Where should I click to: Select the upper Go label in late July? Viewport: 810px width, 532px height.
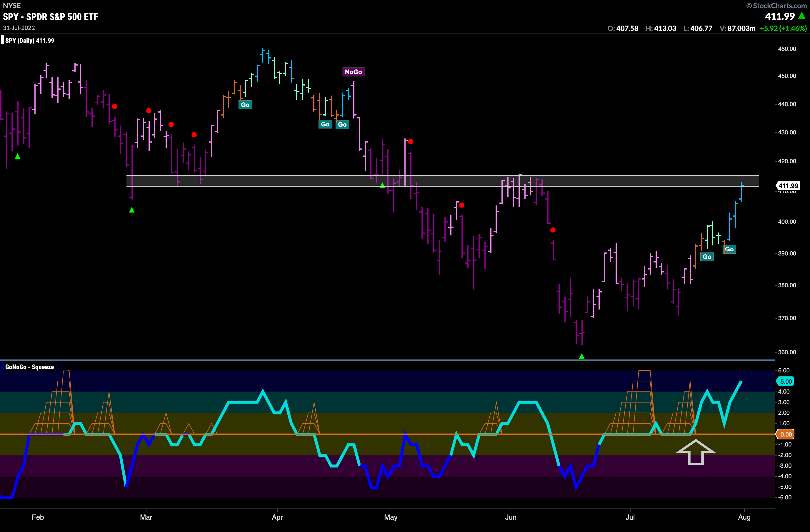point(729,249)
